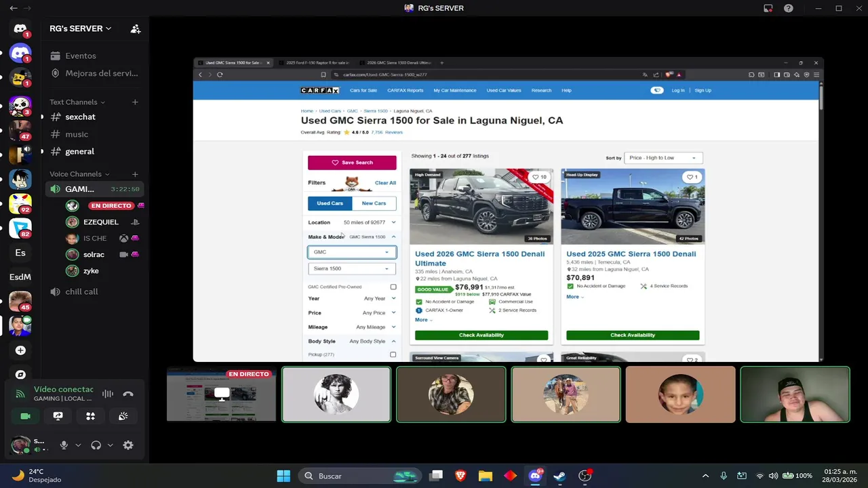Open the soundboard icon
The width and height of the screenshot is (868, 488).
click(x=123, y=416)
